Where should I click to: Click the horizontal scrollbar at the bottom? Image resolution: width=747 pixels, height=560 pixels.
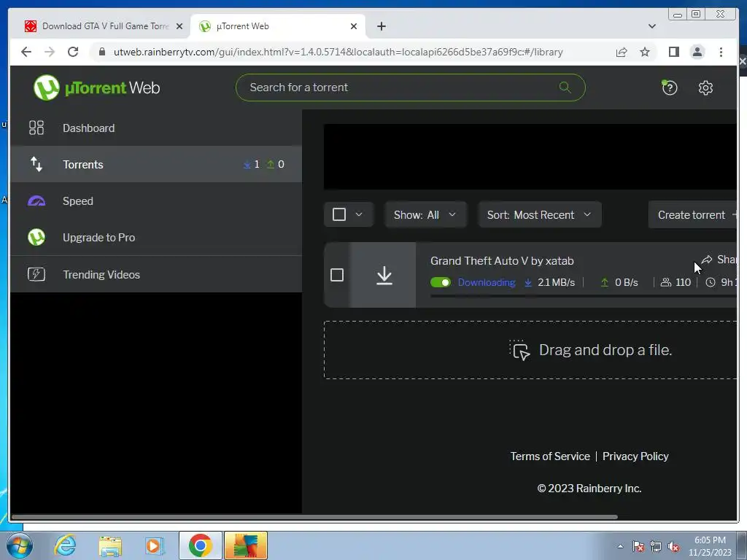(314, 517)
